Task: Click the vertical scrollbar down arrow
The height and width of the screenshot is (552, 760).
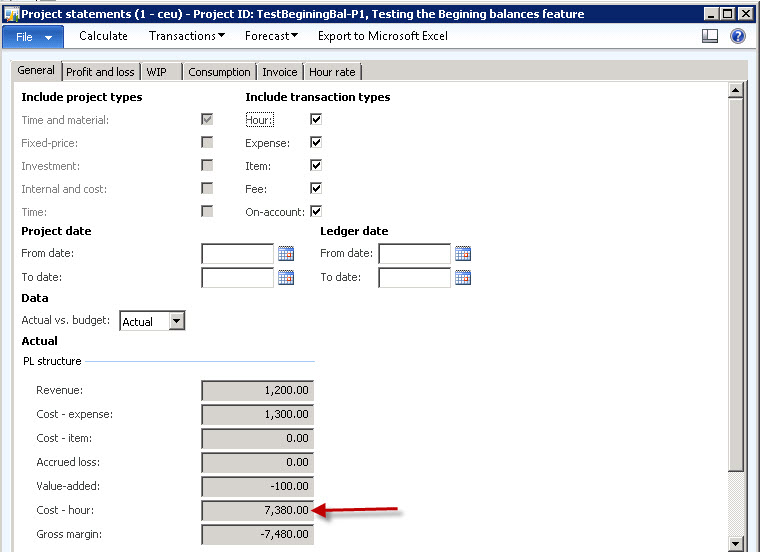Action: click(736, 543)
